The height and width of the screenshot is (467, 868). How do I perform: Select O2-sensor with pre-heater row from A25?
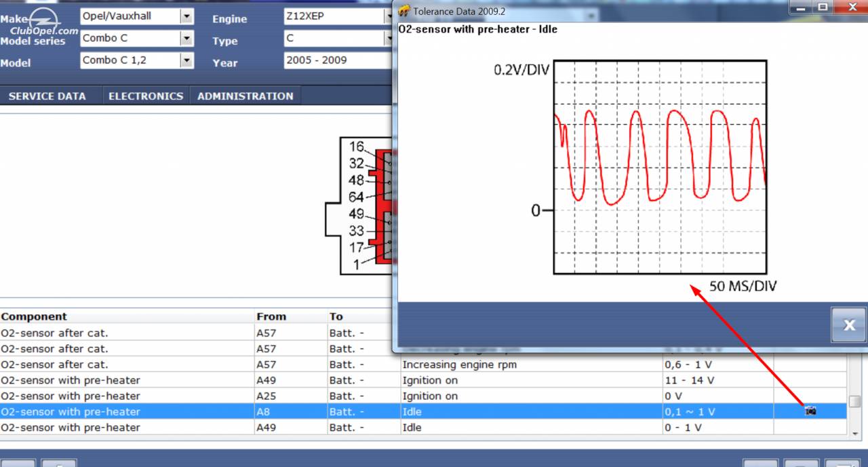click(423, 396)
